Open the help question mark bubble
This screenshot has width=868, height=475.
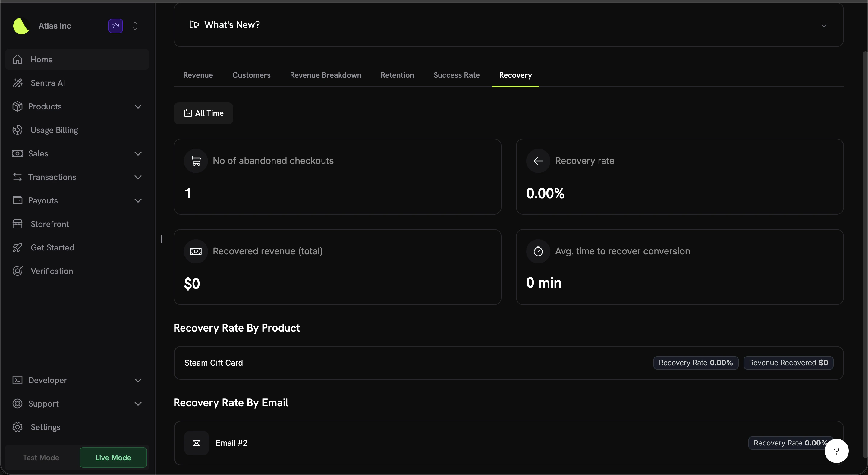pyautogui.click(x=837, y=451)
